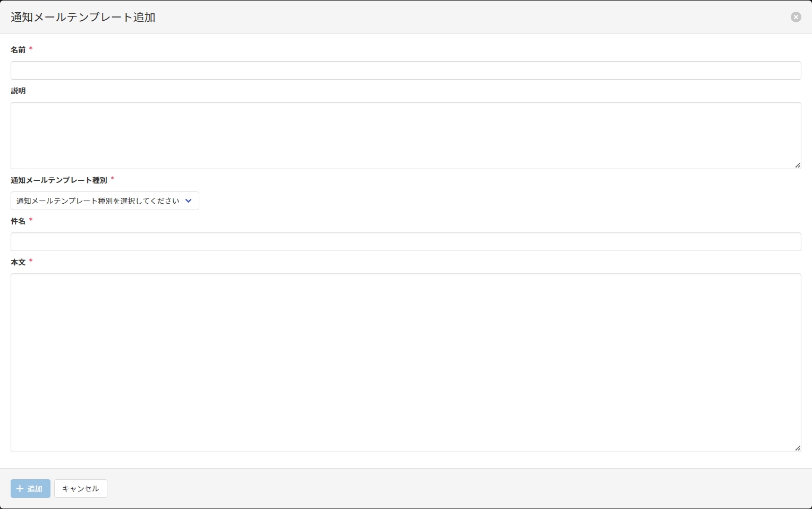812x509 pixels.
Task: Click the chevron arrow of 種別 dropdown
Action: pyautogui.click(x=188, y=201)
